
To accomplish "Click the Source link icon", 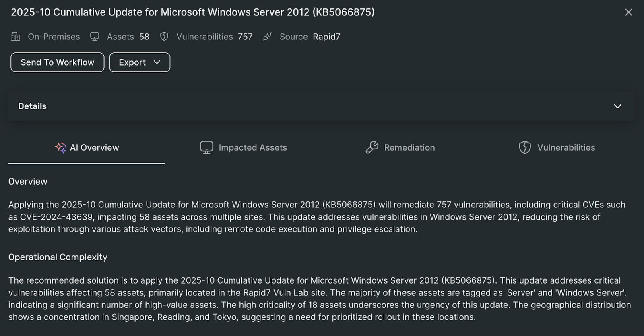I will coord(267,37).
